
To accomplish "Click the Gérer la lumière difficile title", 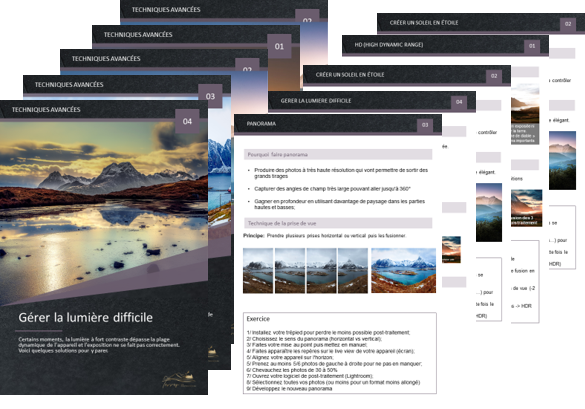I will (x=86, y=317).
